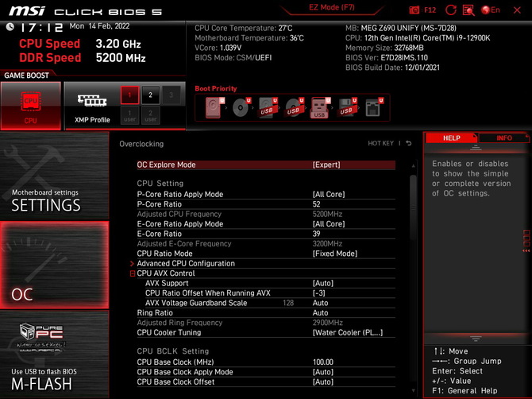Select the hard disk boot priority icon

pyautogui.click(x=214, y=107)
